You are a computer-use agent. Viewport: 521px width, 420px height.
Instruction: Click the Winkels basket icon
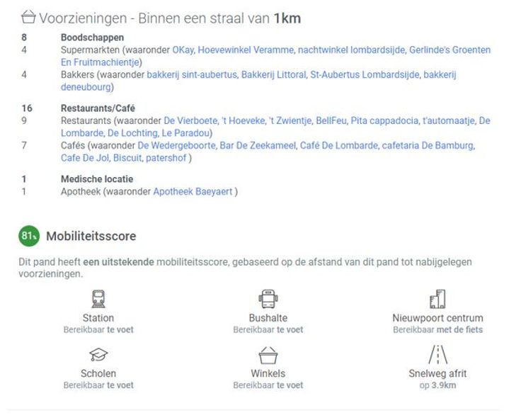(x=268, y=355)
